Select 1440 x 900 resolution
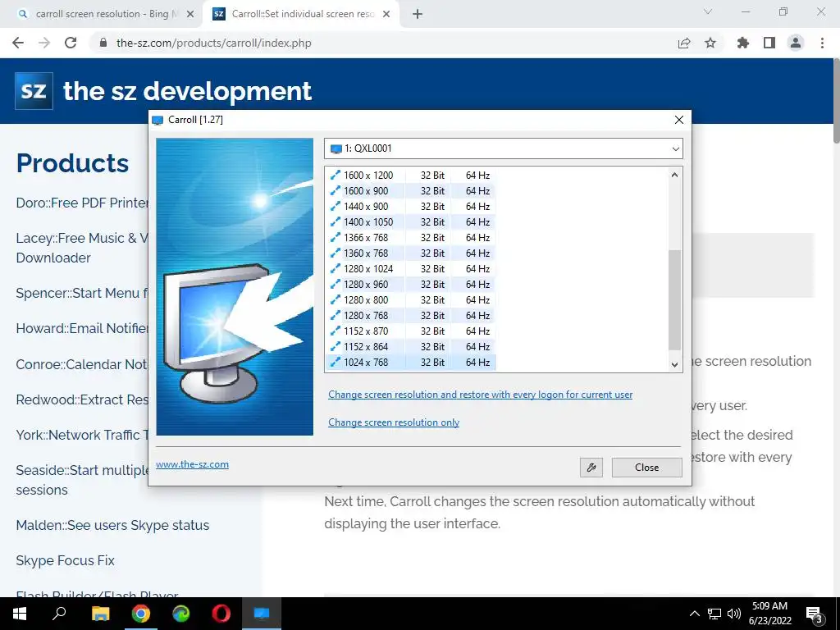This screenshot has width=840, height=630. click(x=410, y=206)
